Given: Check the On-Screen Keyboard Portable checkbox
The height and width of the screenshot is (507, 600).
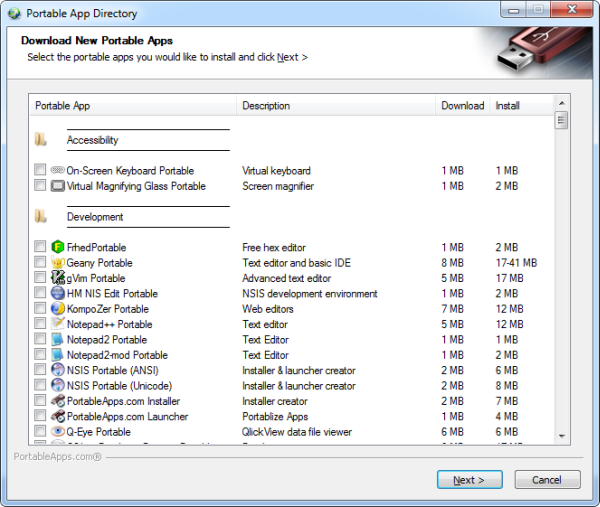Looking at the screenshot, I should (40, 170).
